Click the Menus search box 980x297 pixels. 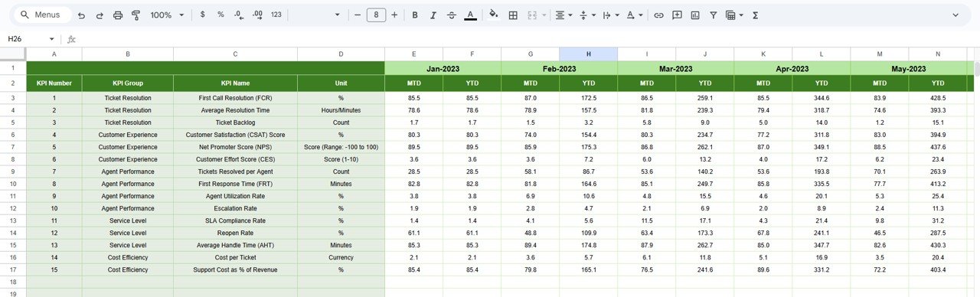tap(43, 15)
